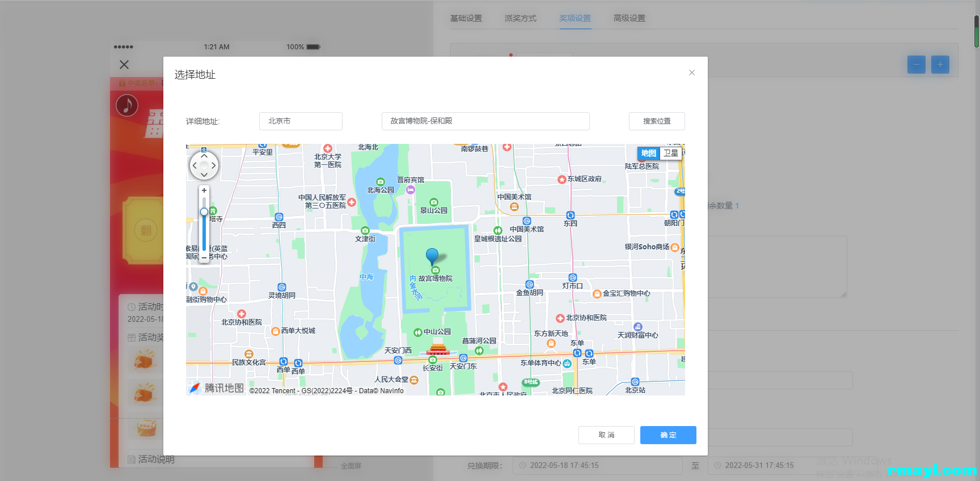
Task: Click the 人民大会堂 landmark icon
Action: click(x=414, y=380)
